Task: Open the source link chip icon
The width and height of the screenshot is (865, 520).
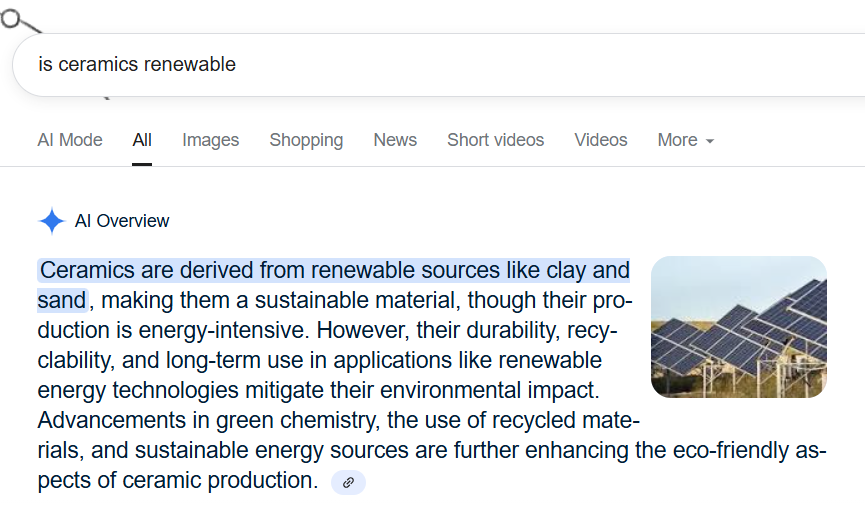Action: (x=348, y=482)
